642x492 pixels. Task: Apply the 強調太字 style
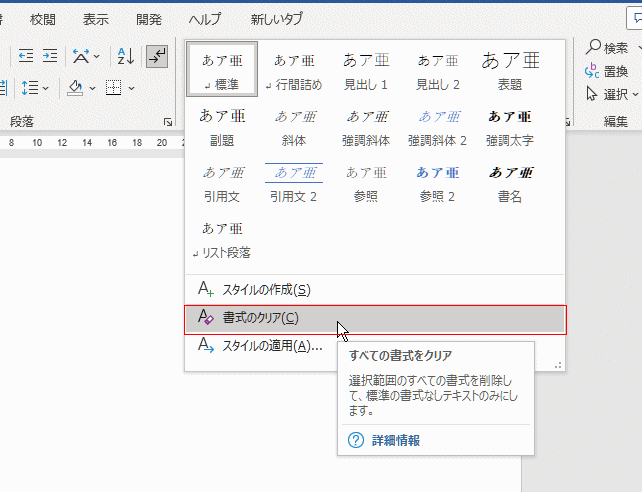click(510, 127)
